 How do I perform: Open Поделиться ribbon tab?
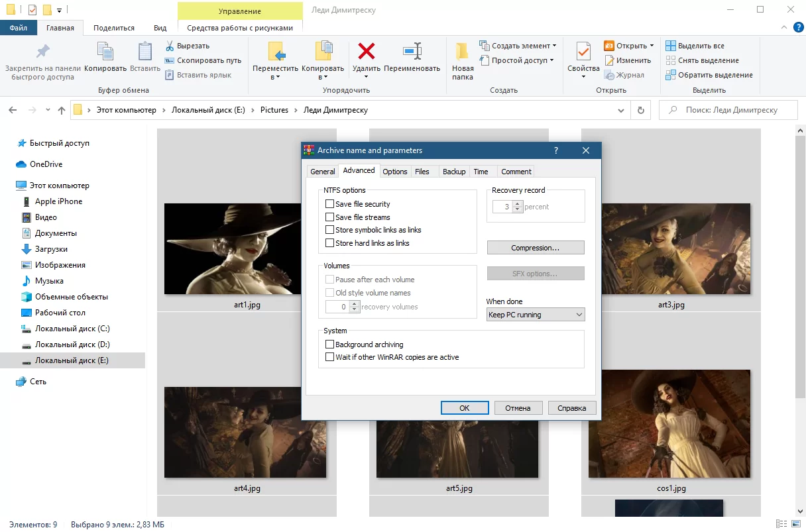point(114,28)
